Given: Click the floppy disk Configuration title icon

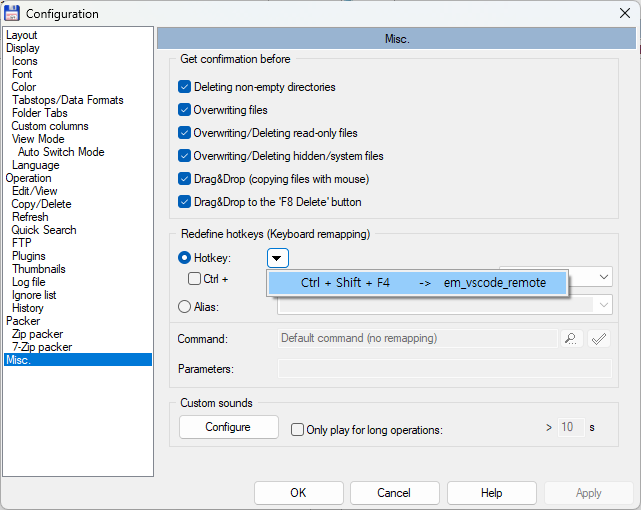Looking at the screenshot, I should point(13,13).
